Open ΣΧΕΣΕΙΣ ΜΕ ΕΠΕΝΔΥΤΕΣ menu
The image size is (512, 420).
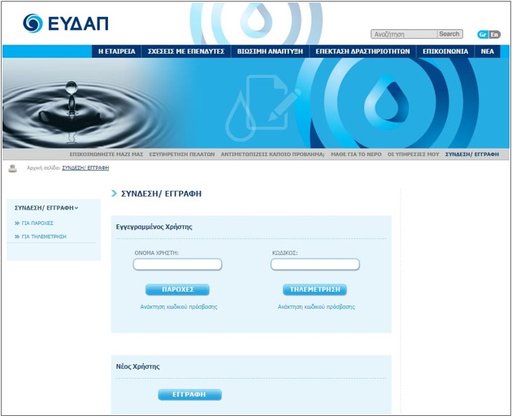pyautogui.click(x=184, y=50)
